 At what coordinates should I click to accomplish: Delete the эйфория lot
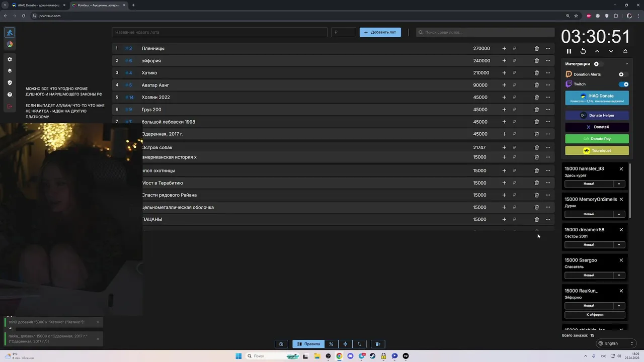tap(536, 61)
